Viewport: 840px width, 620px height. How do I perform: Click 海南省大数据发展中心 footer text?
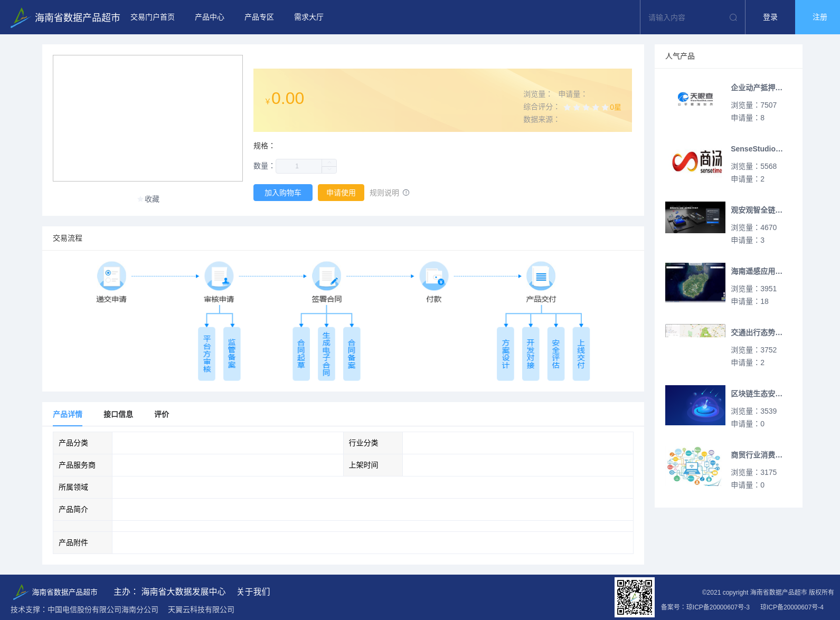point(183,592)
